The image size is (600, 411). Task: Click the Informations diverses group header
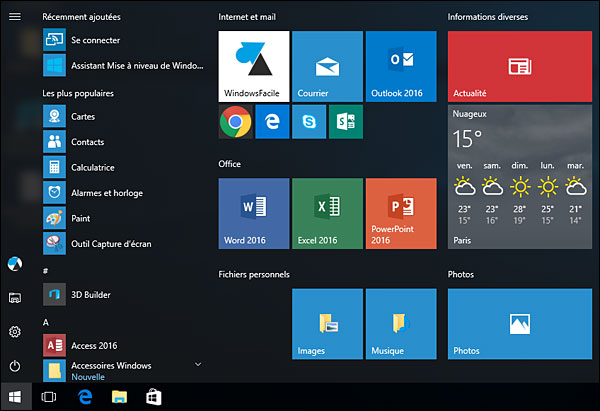[488, 17]
